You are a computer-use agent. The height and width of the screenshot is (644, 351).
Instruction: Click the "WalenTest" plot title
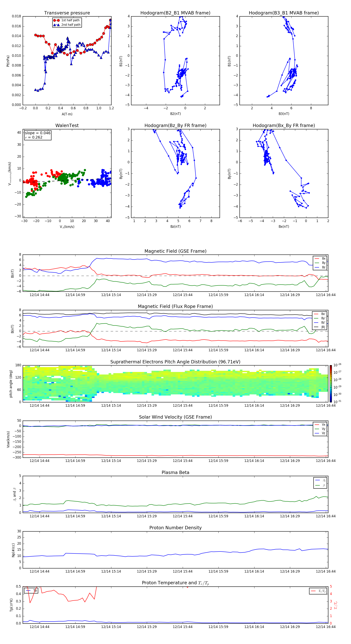point(67,125)
